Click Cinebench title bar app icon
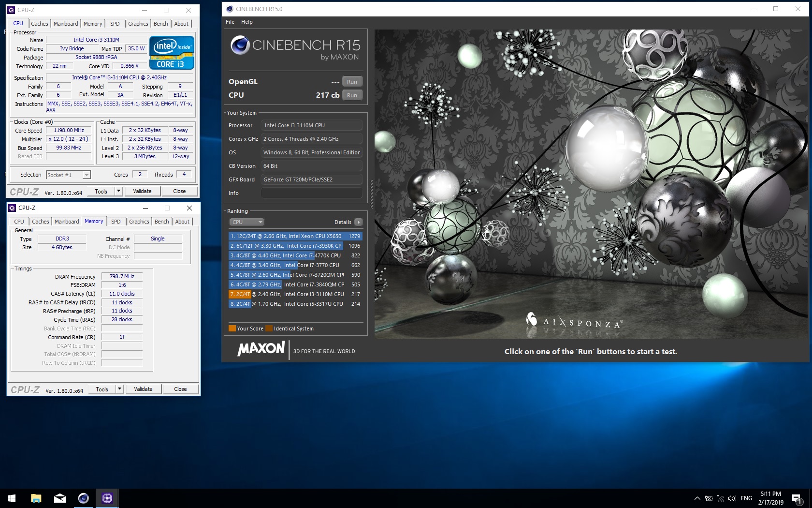 click(x=230, y=9)
